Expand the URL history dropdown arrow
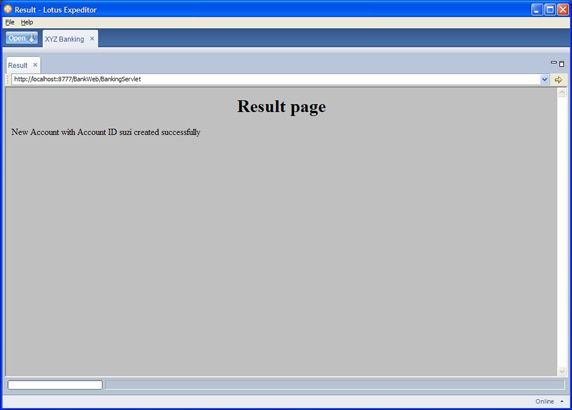This screenshot has height=410, width=572. (544, 79)
